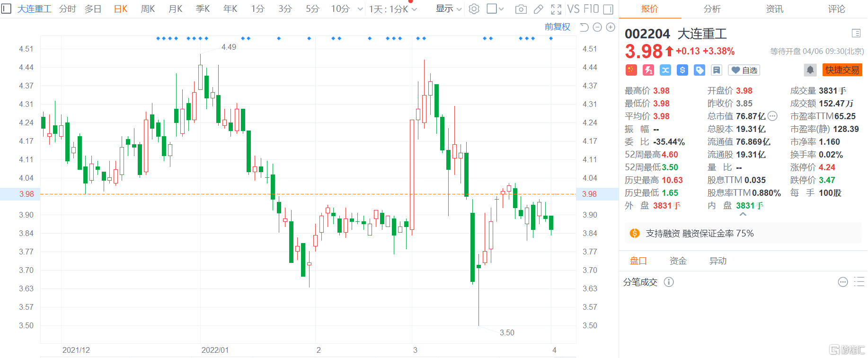Click the blue price tag icon
Viewport: 868px width, 358px height.
tap(700, 70)
